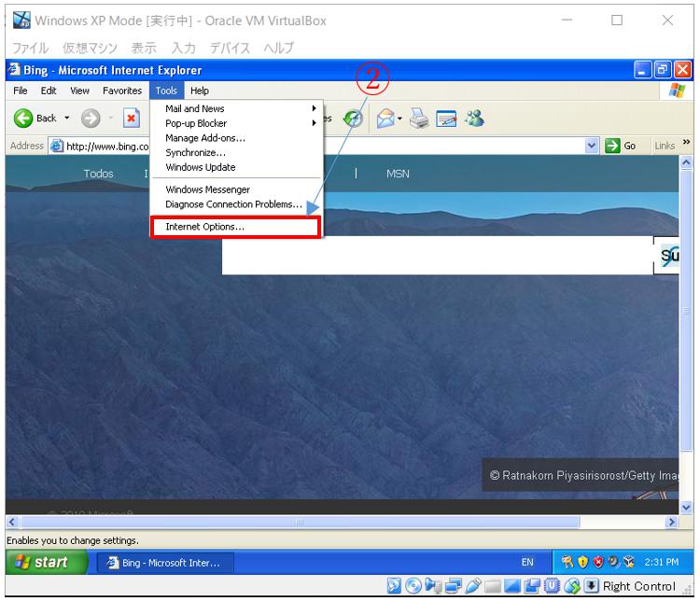The width and height of the screenshot is (700, 601).
Task: Close the open Tools menu
Action: coord(166,91)
